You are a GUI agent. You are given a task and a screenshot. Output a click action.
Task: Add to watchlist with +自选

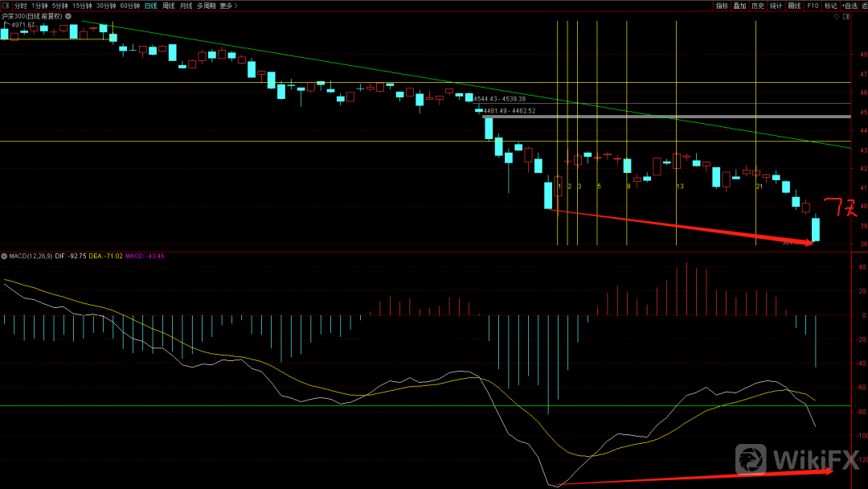849,6
